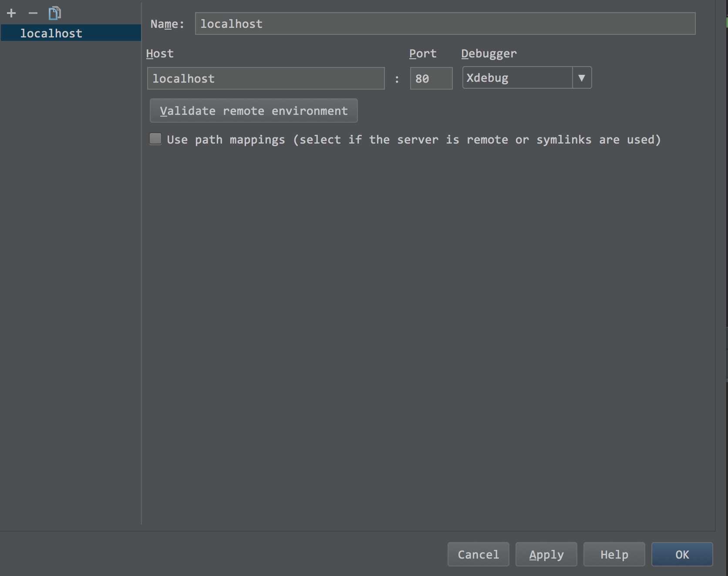
Task: Cancel the server settings dialog
Action: click(x=478, y=554)
